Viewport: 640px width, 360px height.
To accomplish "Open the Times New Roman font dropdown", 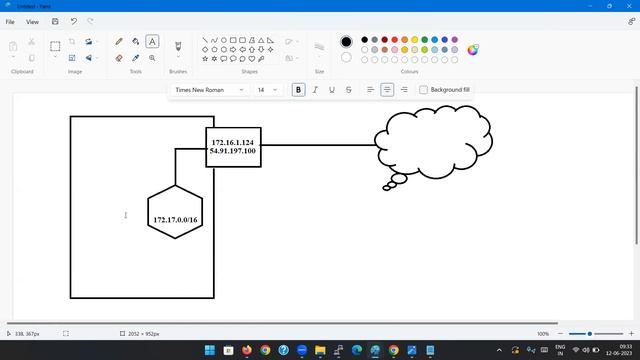I will [x=209, y=90].
